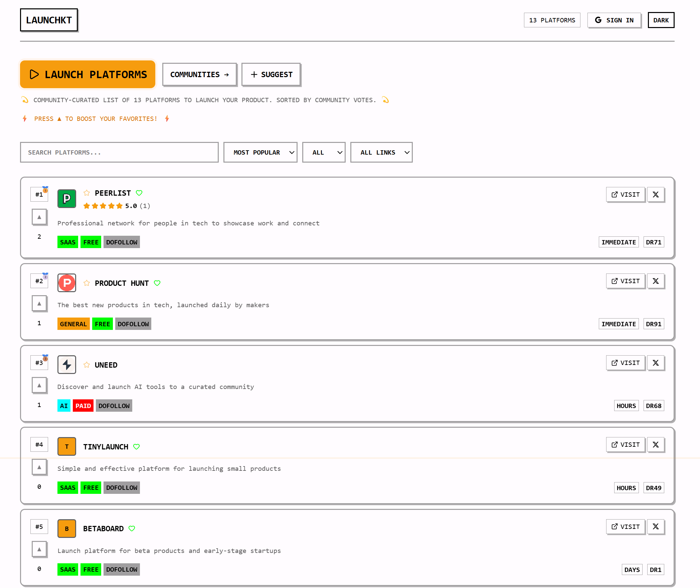Click the BetaBoard B logo icon
This screenshot has width=700, height=588.
click(67, 529)
